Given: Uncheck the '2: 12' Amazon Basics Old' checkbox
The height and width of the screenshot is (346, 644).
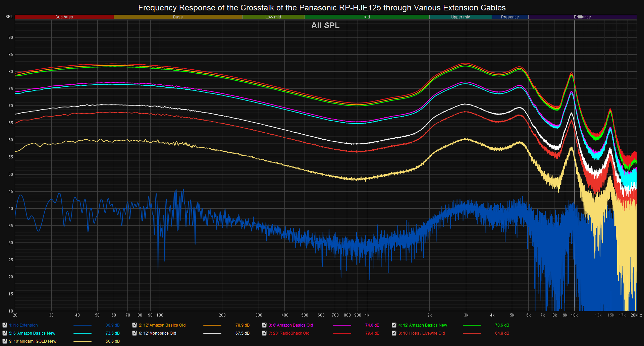Looking at the screenshot, I should click(135, 325).
